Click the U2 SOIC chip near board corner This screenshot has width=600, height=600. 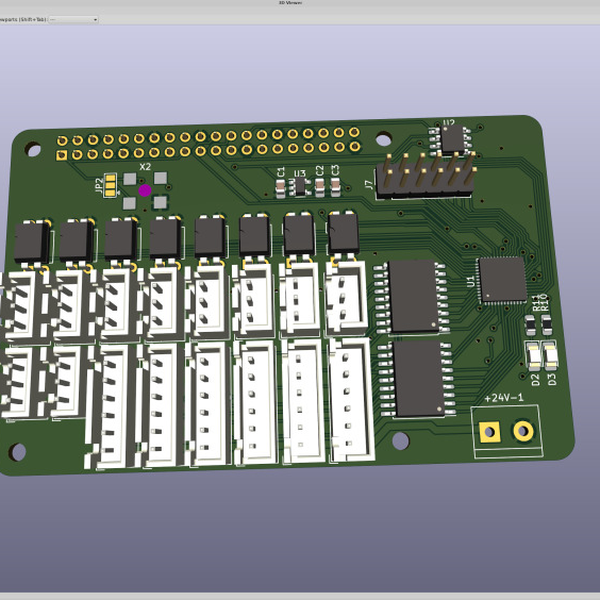[452, 139]
